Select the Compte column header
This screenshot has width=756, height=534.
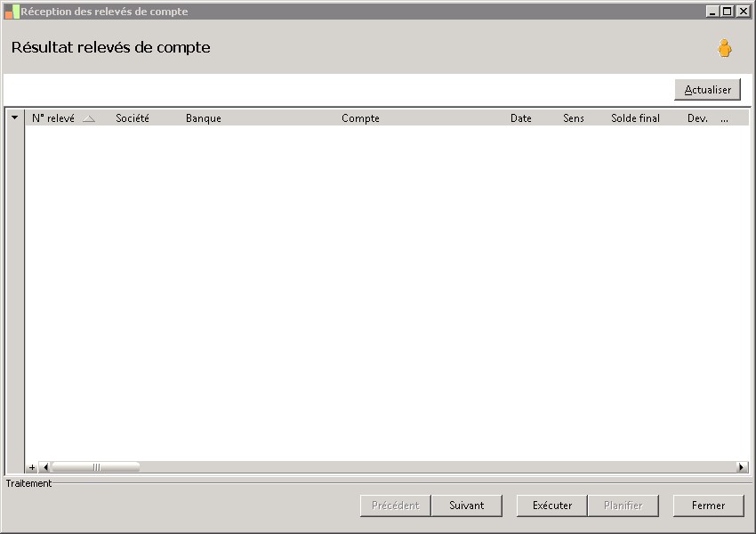coord(360,118)
